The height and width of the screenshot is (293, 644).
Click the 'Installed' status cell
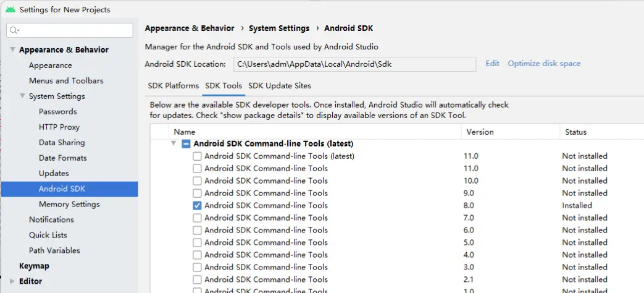coord(577,205)
